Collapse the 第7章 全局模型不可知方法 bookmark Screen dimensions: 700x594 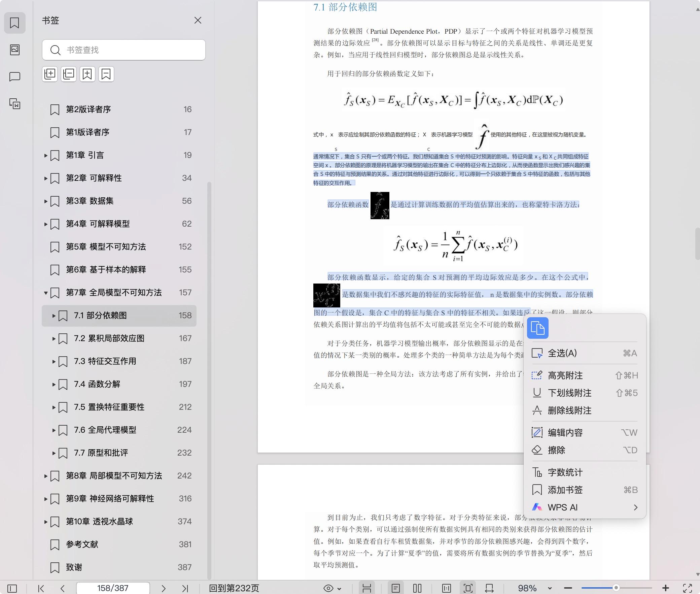(x=46, y=293)
